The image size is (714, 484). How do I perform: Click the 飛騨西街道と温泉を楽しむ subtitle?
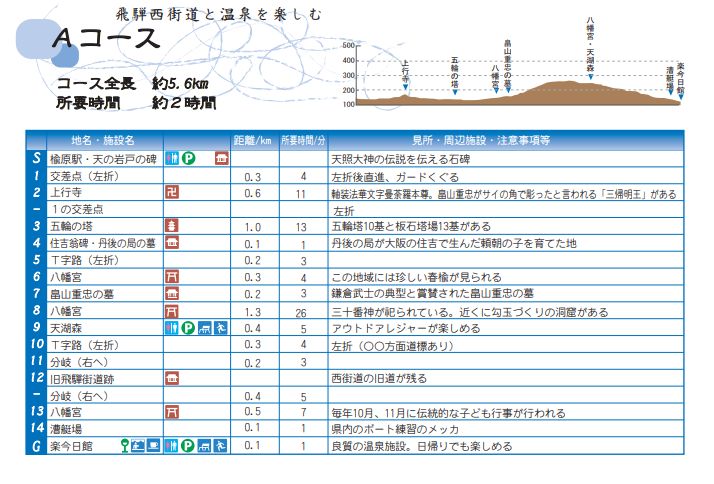[219, 15]
